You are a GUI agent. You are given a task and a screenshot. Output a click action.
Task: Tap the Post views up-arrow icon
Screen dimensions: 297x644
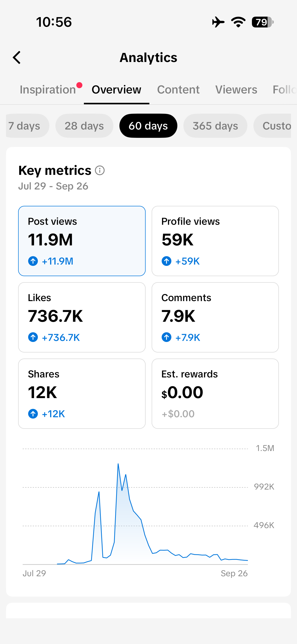33,261
